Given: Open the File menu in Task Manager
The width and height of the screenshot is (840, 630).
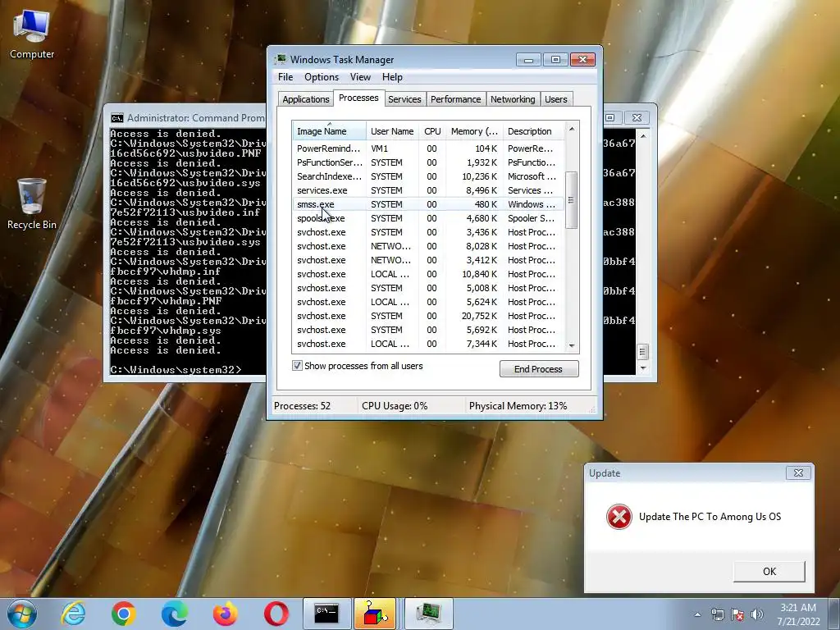Looking at the screenshot, I should pyautogui.click(x=285, y=77).
